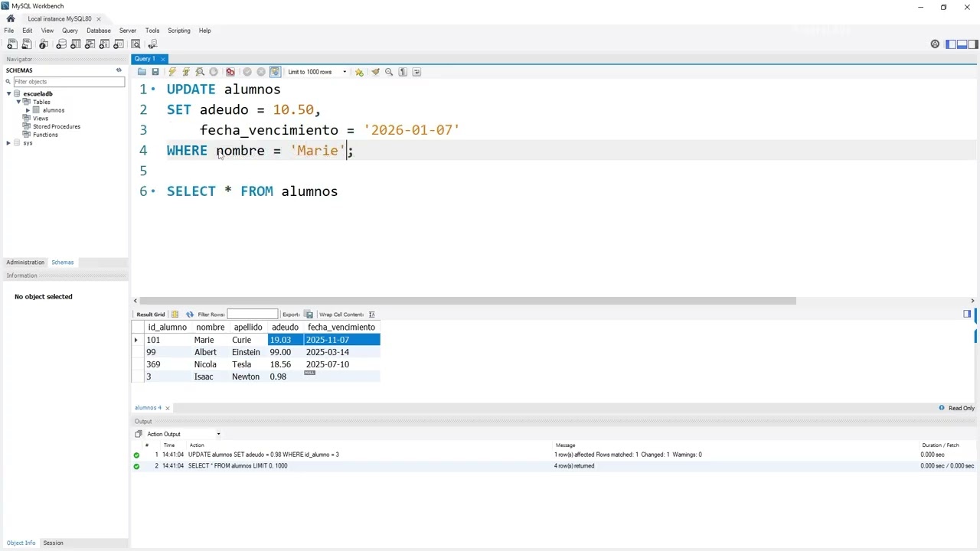Screen dimensions: 980x551
Task: Refresh the schemas list
Action: click(x=119, y=70)
